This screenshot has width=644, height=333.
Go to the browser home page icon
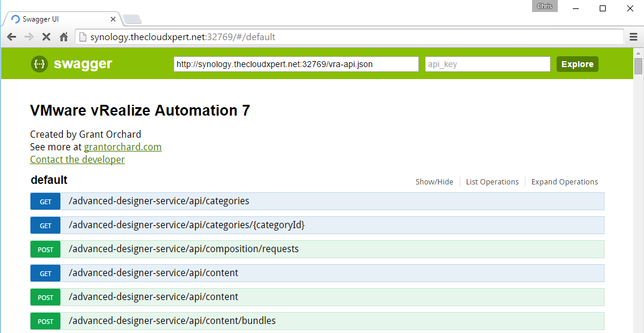63,37
